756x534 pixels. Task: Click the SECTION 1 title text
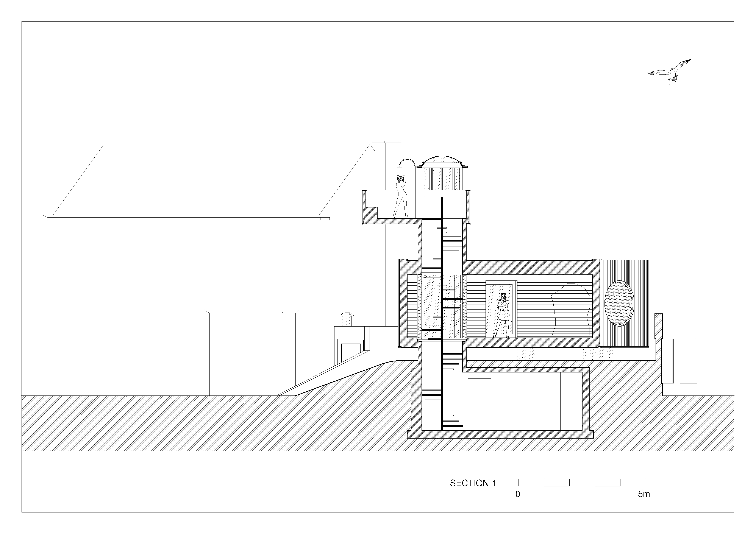click(472, 483)
